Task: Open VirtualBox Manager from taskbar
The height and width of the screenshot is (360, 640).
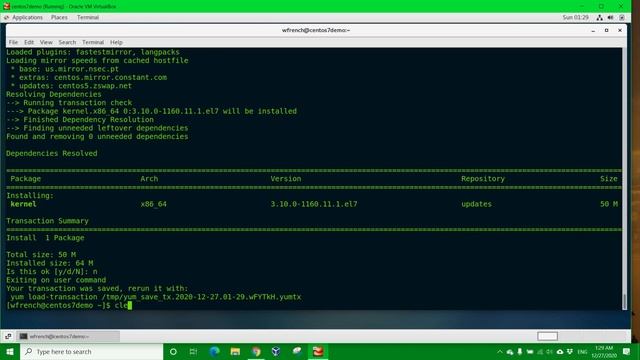Action: 276,351
